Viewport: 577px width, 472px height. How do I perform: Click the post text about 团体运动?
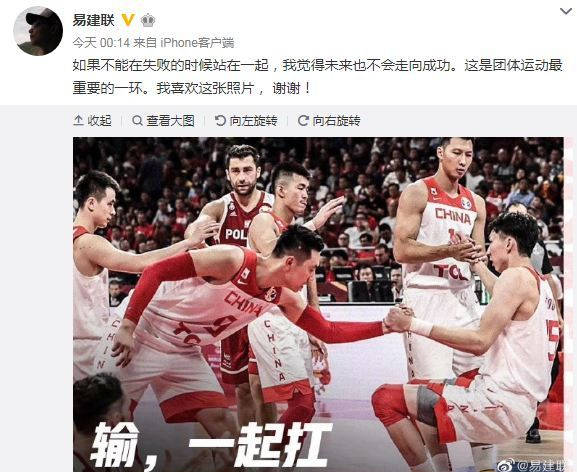(317, 77)
